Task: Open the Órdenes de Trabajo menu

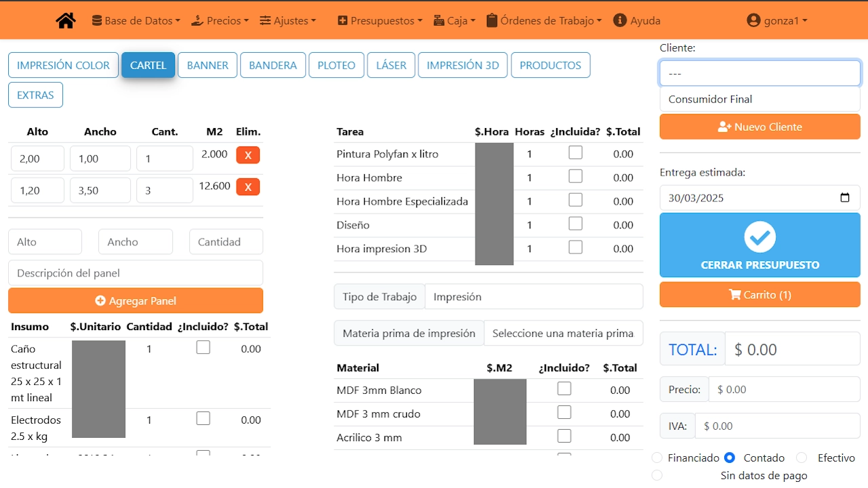Action: coord(544,20)
